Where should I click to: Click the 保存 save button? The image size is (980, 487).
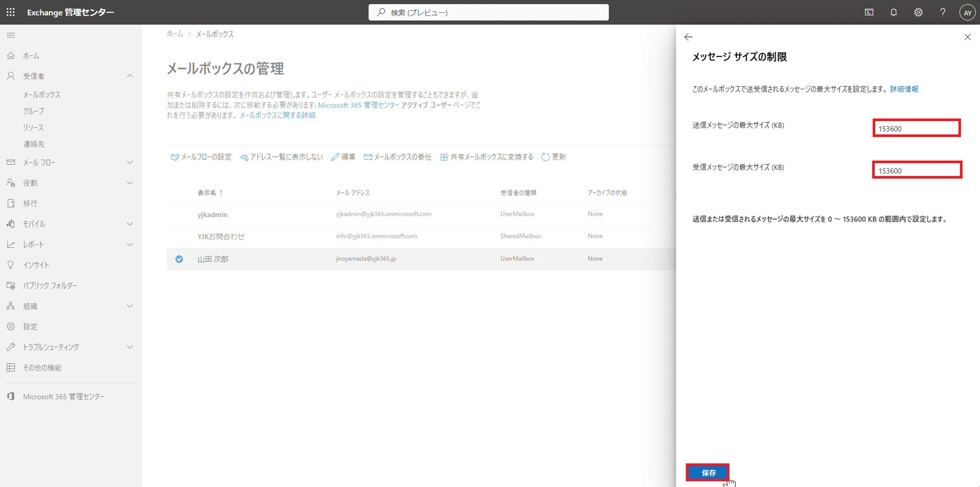pos(707,473)
